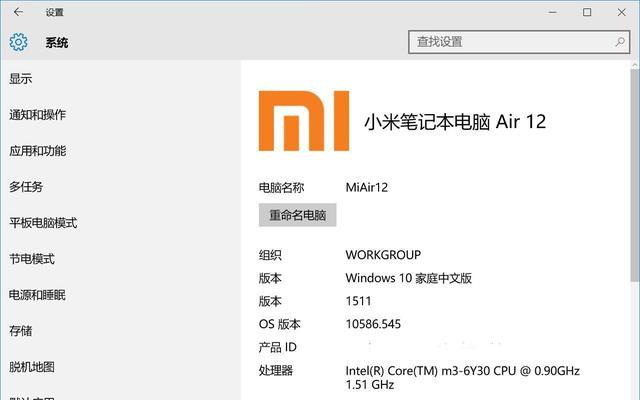Click the computer name MiAir12
This screenshot has height=400, width=640.
click(367, 187)
